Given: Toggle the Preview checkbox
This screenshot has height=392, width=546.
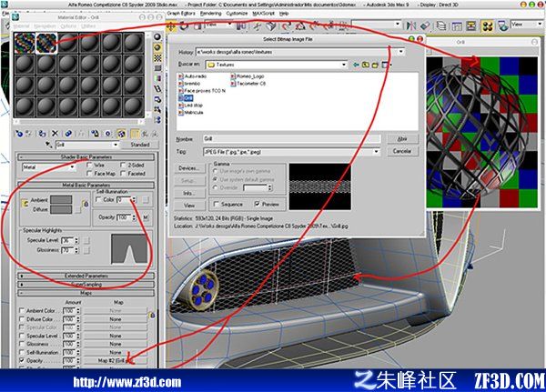Looking at the screenshot, I should pos(258,204).
